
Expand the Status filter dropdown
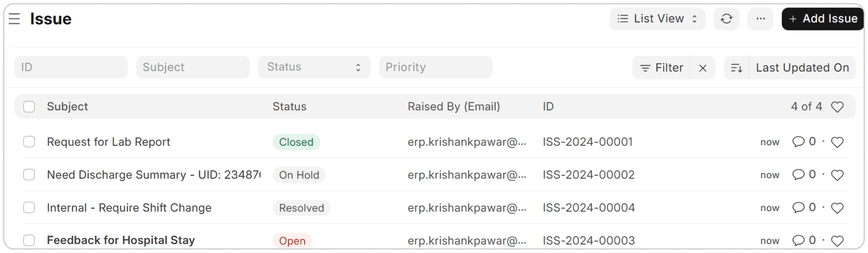click(314, 67)
